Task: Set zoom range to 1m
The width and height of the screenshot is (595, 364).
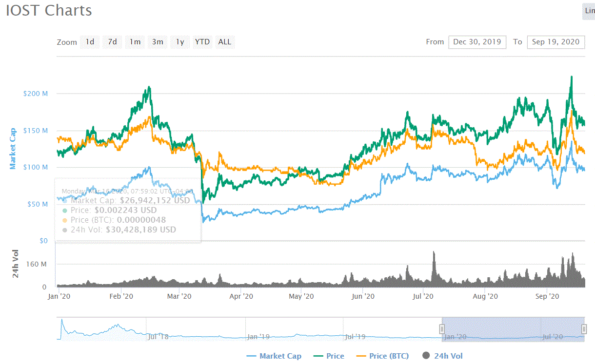Action: [135, 42]
